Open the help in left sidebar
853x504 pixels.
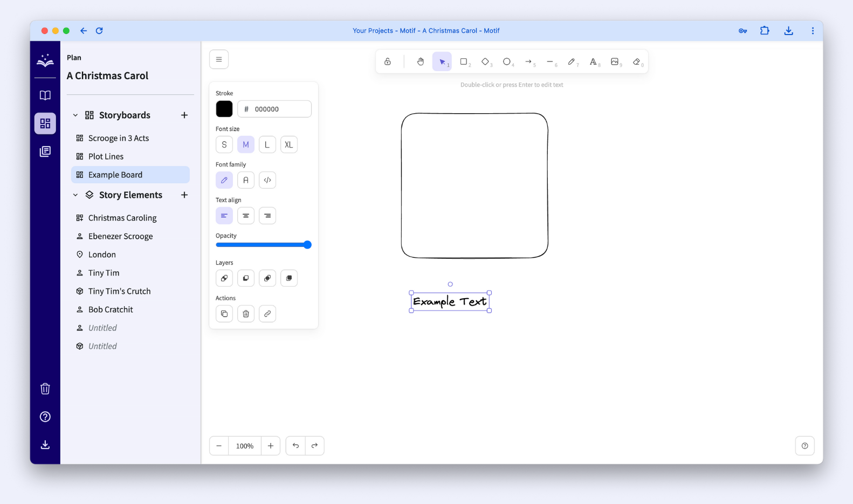pos(45,417)
